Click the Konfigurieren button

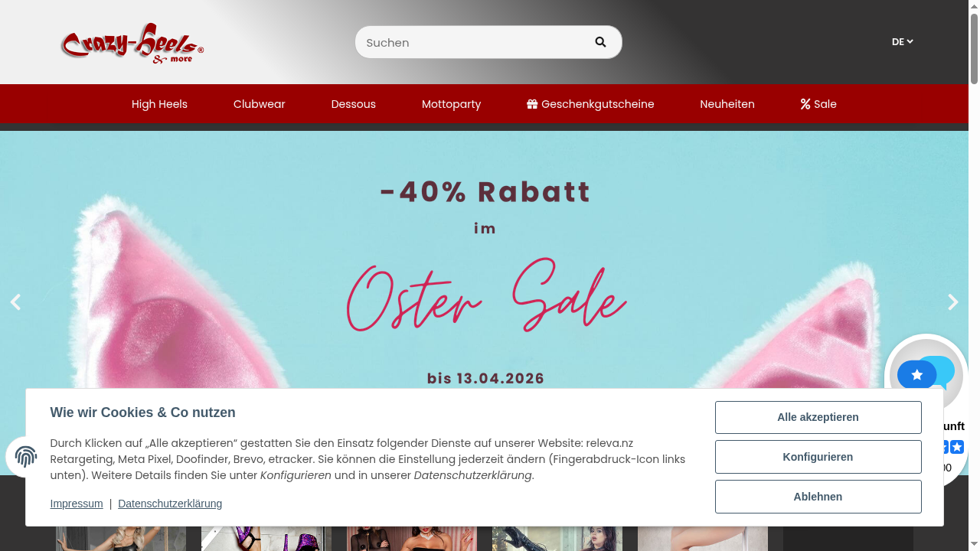click(818, 457)
